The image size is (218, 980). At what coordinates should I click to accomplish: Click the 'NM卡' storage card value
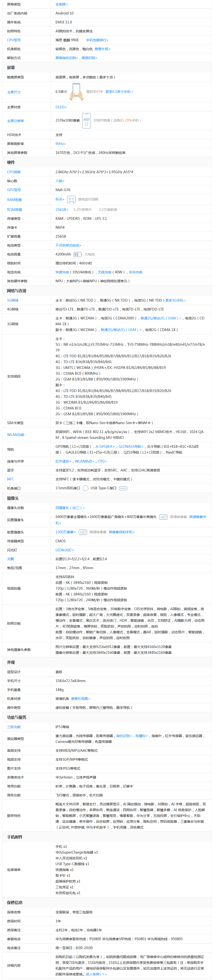click(x=60, y=228)
